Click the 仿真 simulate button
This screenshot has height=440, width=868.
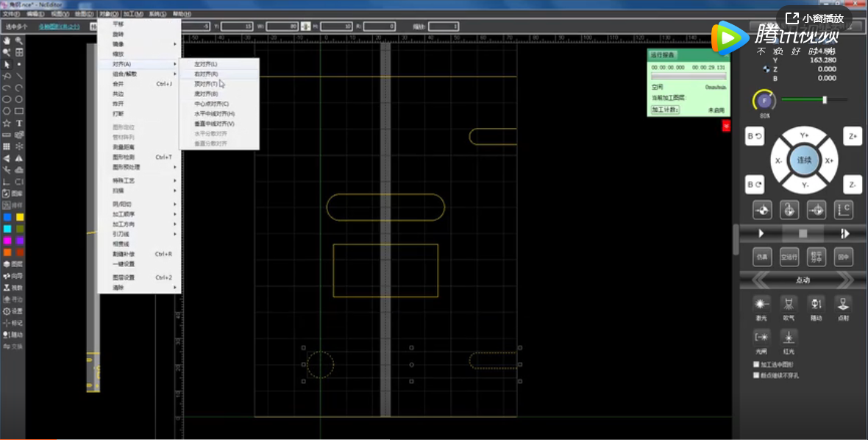tap(762, 258)
